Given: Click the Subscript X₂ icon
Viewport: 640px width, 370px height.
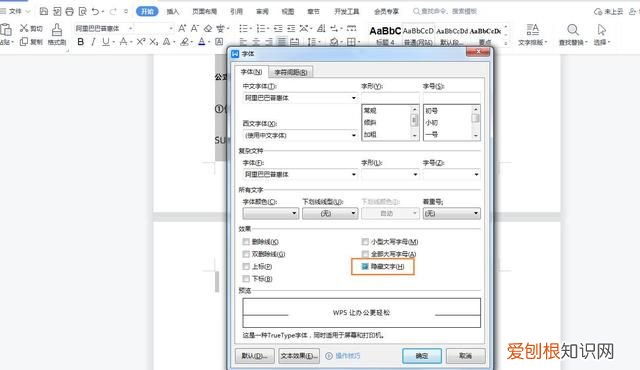Looking at the screenshot, I should tap(153, 42).
